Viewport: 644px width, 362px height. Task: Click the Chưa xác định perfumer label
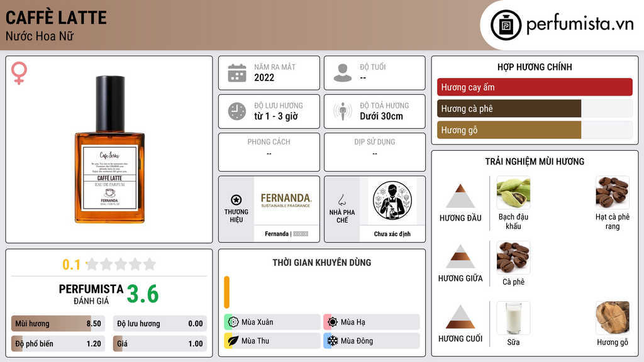(392, 234)
